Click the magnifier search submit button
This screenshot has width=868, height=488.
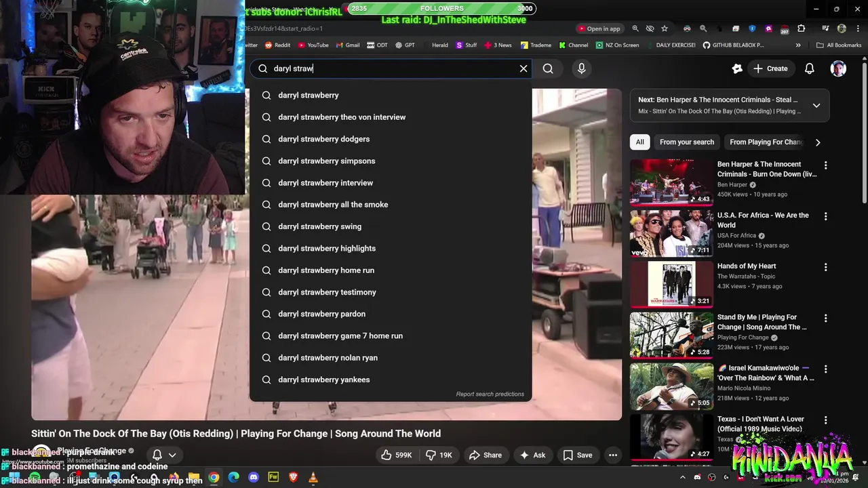click(548, 68)
